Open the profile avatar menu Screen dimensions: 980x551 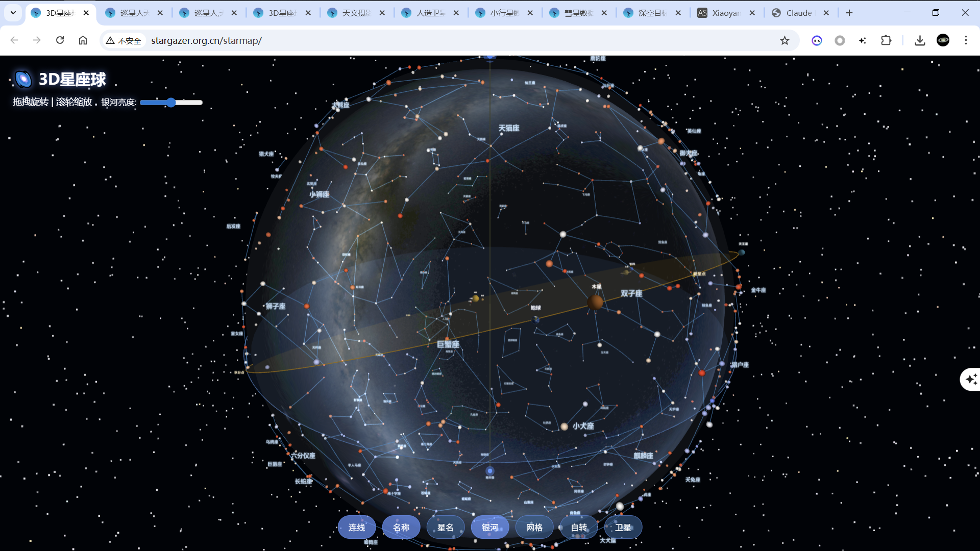click(943, 40)
